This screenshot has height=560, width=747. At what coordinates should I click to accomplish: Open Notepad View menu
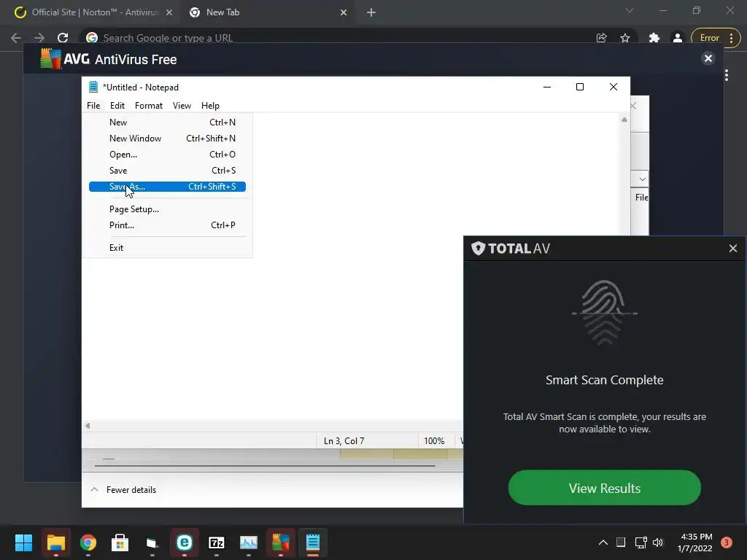tap(182, 106)
